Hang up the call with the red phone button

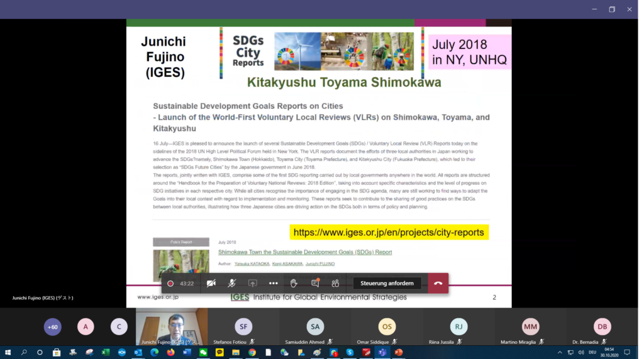click(438, 284)
